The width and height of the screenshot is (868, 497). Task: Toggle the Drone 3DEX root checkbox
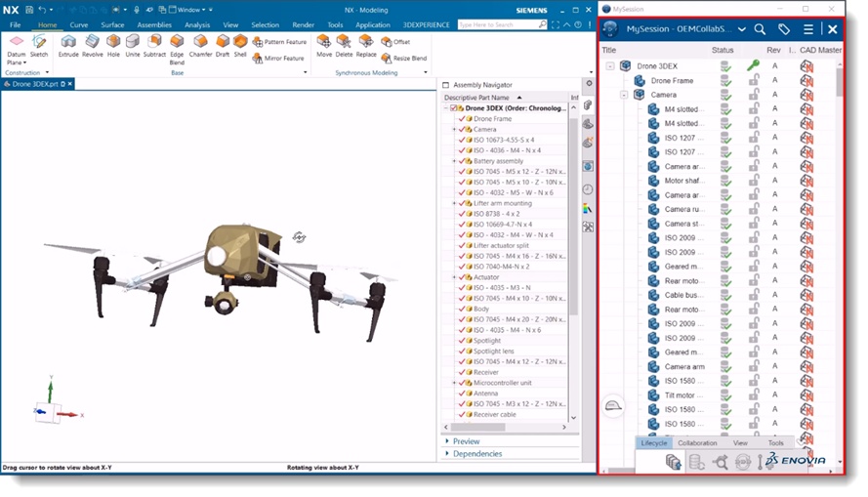pos(454,108)
